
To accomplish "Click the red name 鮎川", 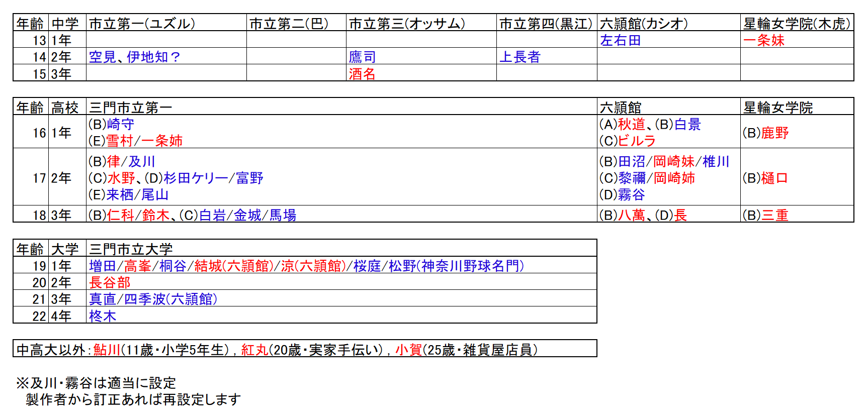I will click(107, 350).
